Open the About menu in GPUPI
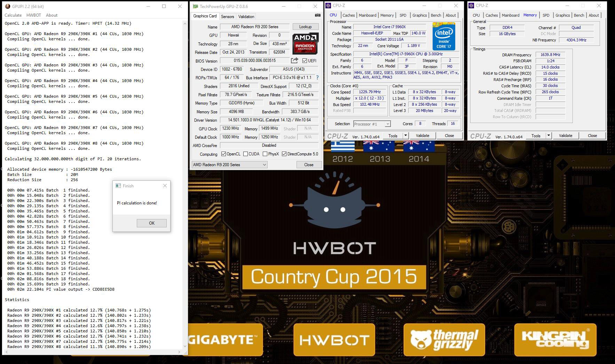615x364 pixels. click(x=52, y=15)
